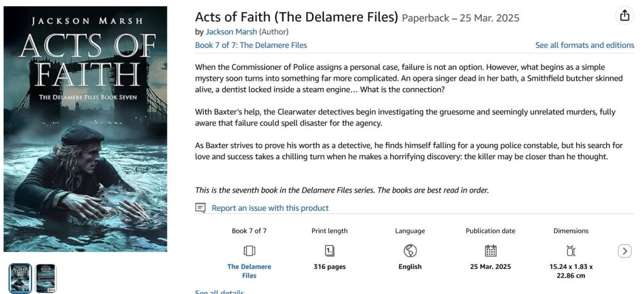Open 'See all formats and editions'
The width and height of the screenshot is (644, 294).
(x=584, y=45)
